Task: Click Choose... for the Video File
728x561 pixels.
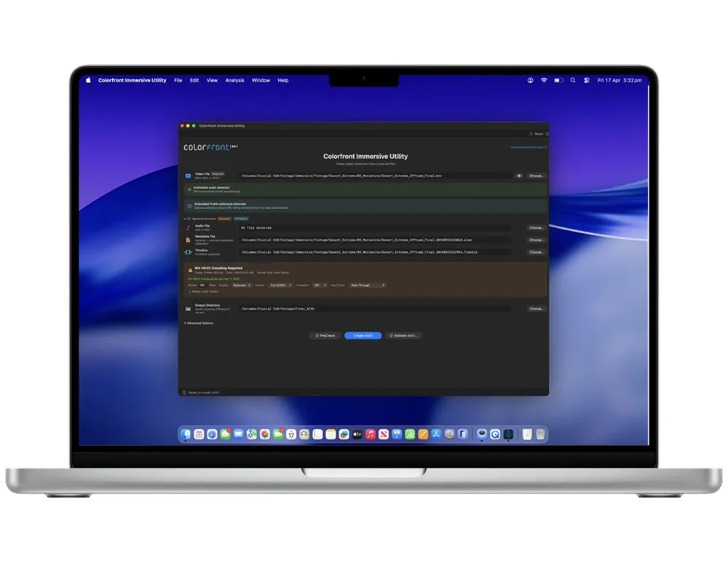Action: pyautogui.click(x=536, y=176)
